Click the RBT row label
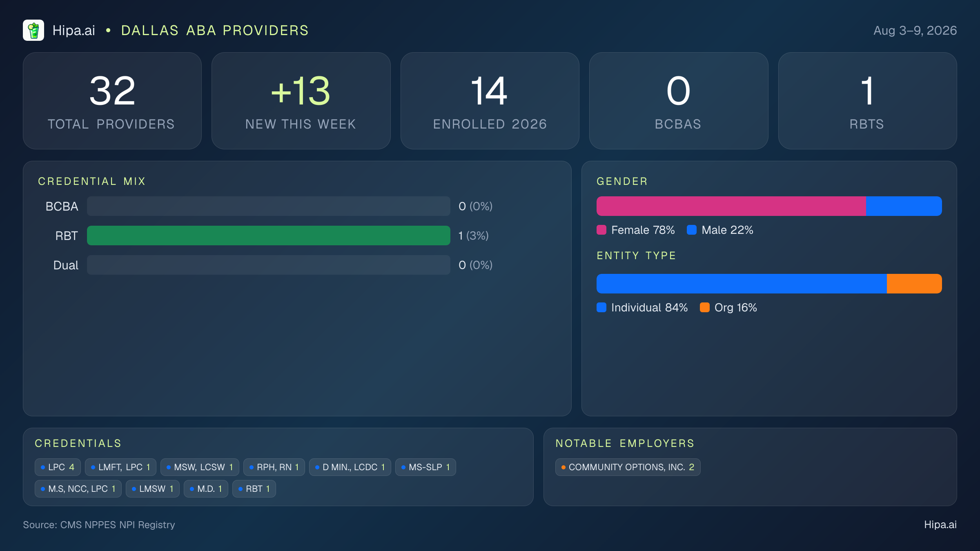Image resolution: width=980 pixels, height=551 pixels. pyautogui.click(x=67, y=236)
